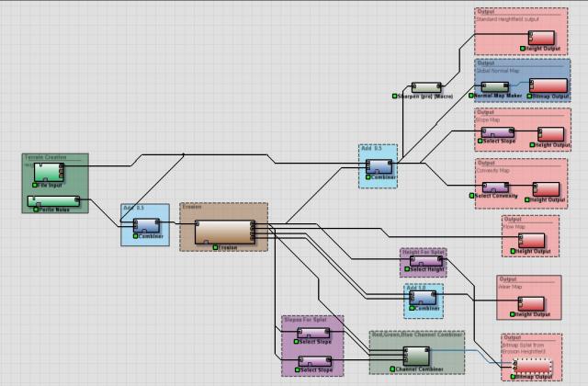Select Height Output in Flow Map group
This screenshot has height=386, width=588.
click(532, 241)
